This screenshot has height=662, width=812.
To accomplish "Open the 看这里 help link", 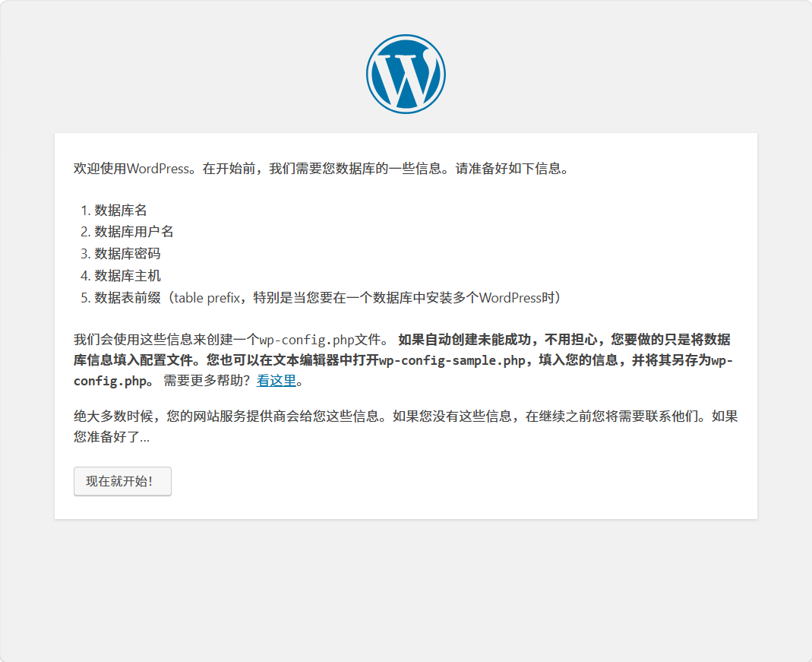I will (x=276, y=381).
